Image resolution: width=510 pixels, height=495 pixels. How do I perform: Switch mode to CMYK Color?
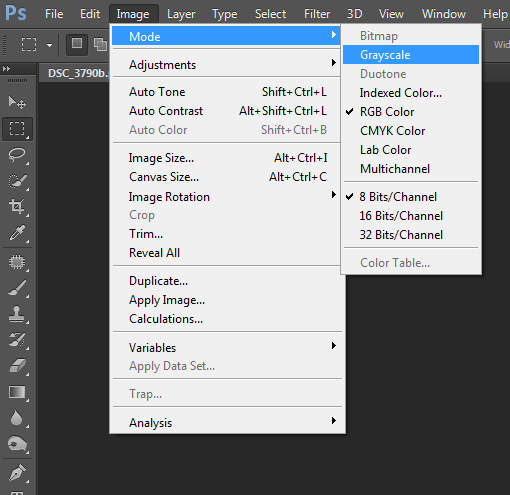coord(411,131)
